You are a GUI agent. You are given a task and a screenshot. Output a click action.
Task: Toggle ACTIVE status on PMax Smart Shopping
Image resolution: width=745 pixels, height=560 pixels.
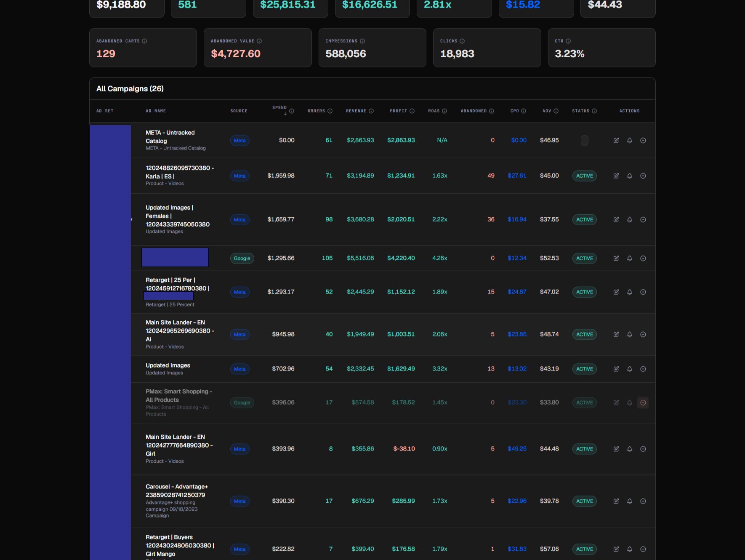(585, 403)
